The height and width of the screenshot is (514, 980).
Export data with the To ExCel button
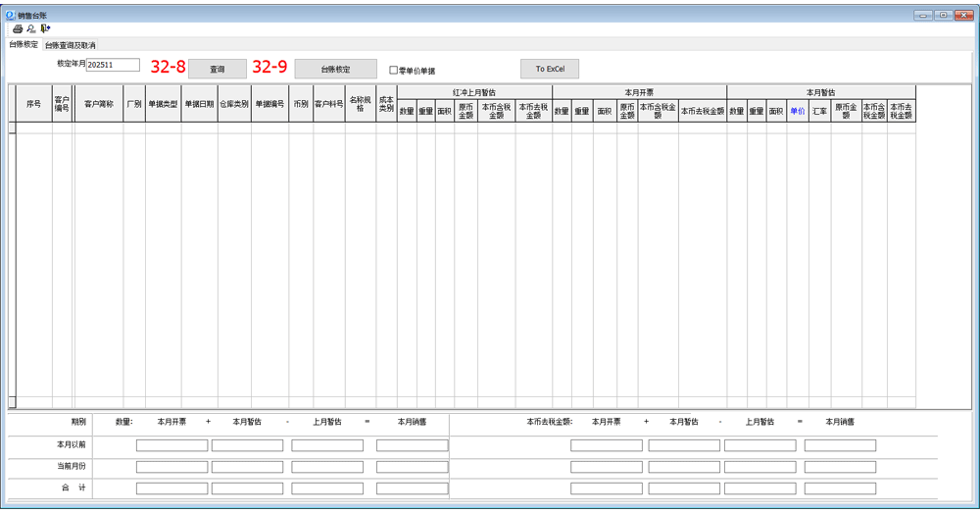550,70
